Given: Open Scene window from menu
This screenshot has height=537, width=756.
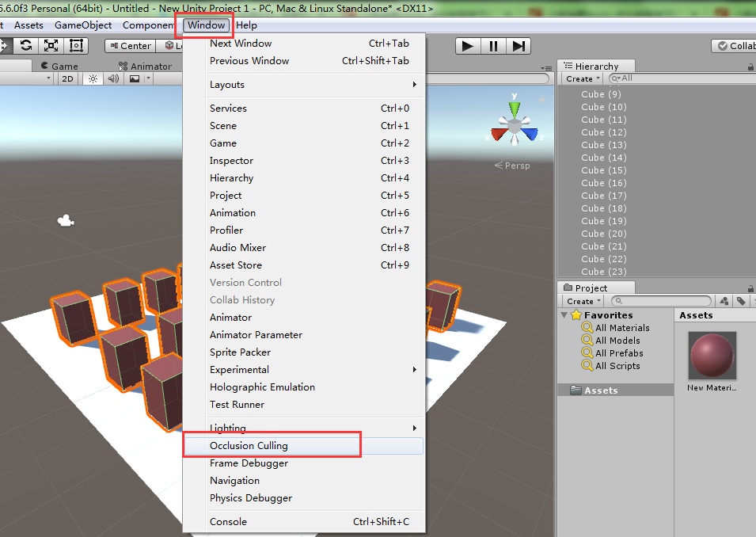Looking at the screenshot, I should click(304, 125).
